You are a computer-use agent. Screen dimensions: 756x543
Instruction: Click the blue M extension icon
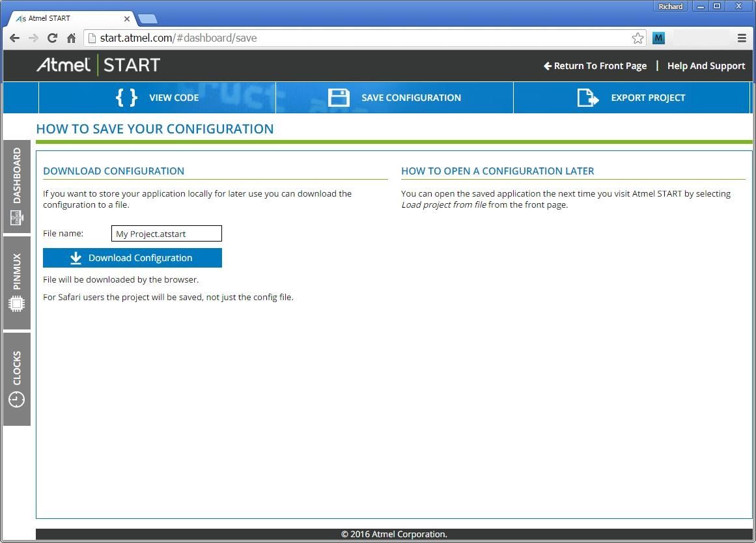658,38
